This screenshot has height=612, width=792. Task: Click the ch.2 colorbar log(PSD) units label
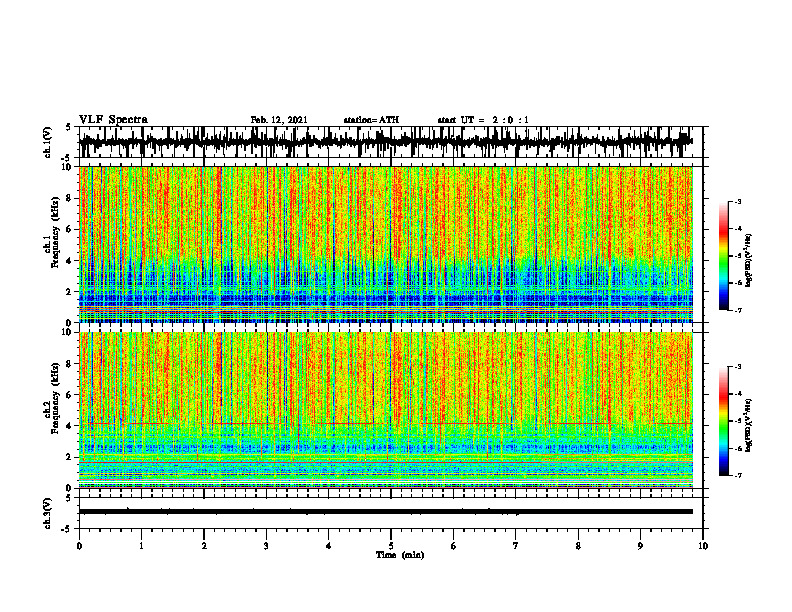[x=749, y=425]
